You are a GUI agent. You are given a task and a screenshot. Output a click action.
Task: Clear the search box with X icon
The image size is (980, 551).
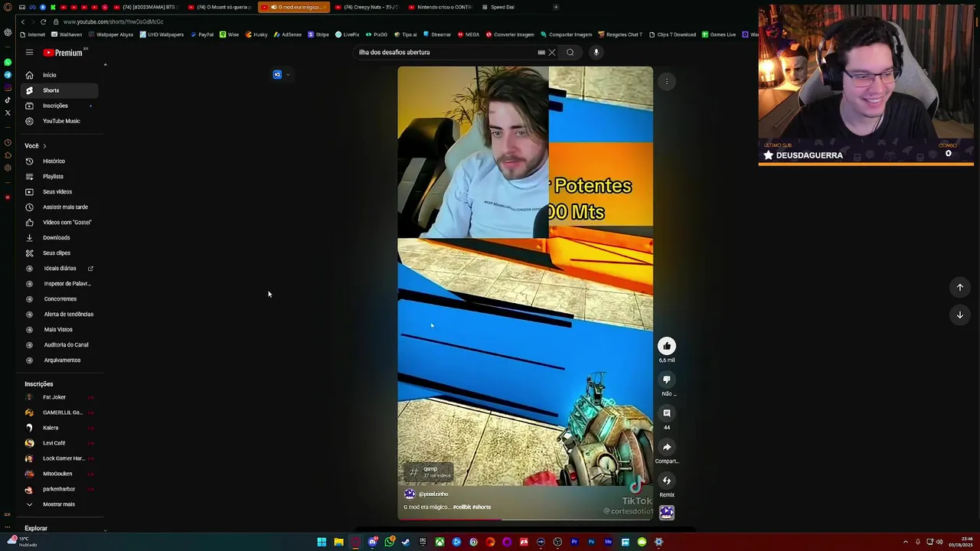pyautogui.click(x=552, y=52)
